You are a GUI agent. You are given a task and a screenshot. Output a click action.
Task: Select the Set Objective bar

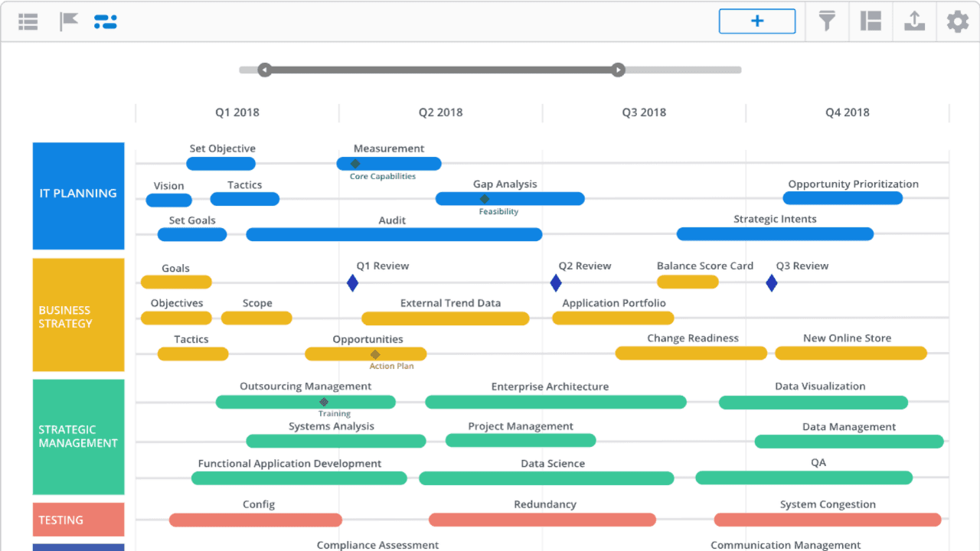pyautogui.click(x=220, y=164)
